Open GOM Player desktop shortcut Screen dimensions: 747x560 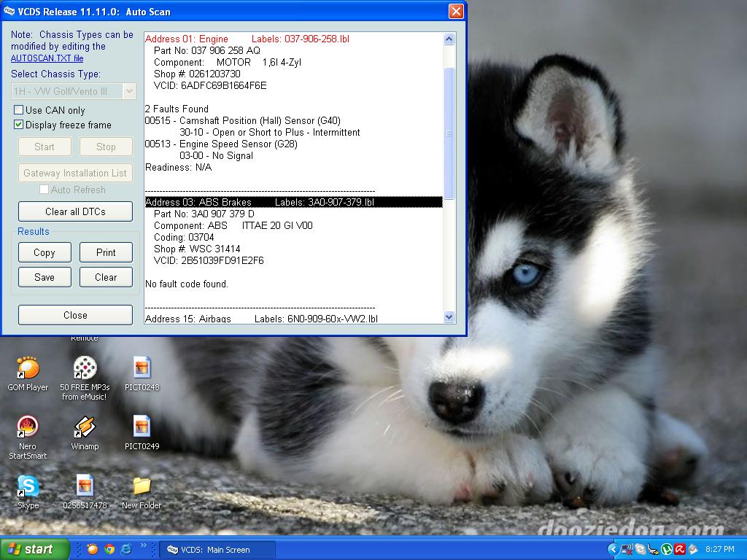pos(28,369)
